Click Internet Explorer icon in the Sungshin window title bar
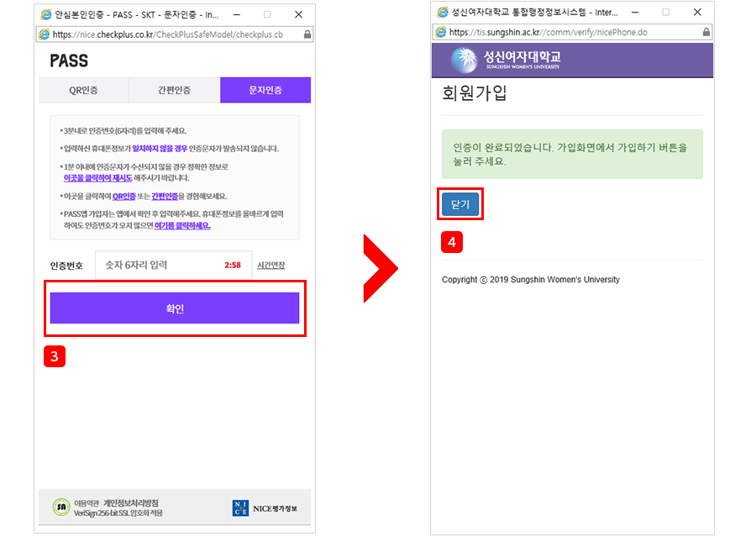The image size is (756, 537). [443, 13]
